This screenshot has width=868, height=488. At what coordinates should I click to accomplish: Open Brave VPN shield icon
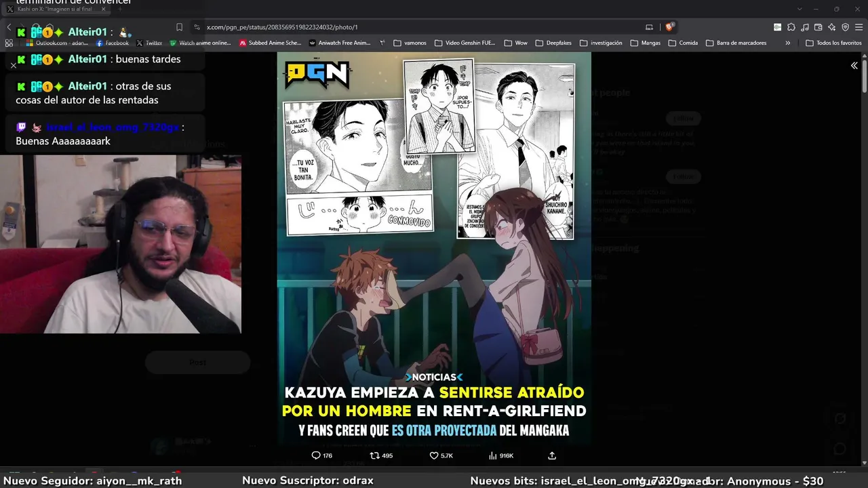pyautogui.click(x=845, y=27)
